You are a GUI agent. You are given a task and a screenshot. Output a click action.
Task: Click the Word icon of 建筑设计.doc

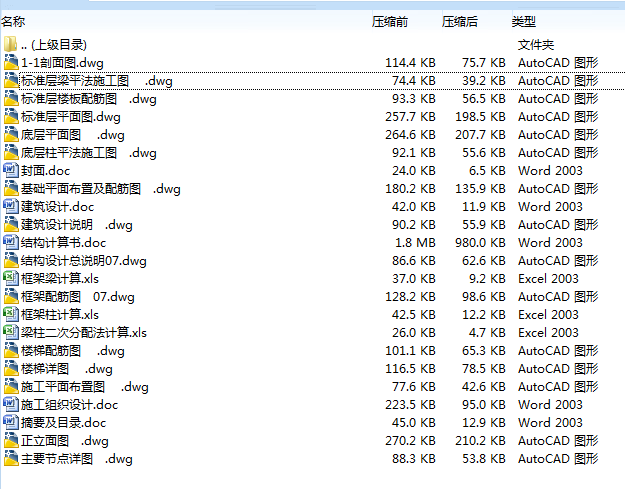(x=11, y=206)
